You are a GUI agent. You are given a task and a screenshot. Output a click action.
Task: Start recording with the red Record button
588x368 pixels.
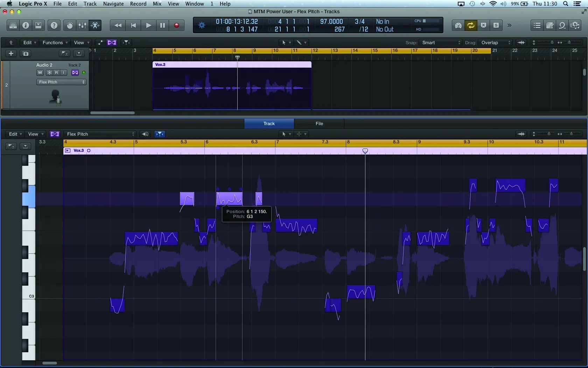click(177, 25)
